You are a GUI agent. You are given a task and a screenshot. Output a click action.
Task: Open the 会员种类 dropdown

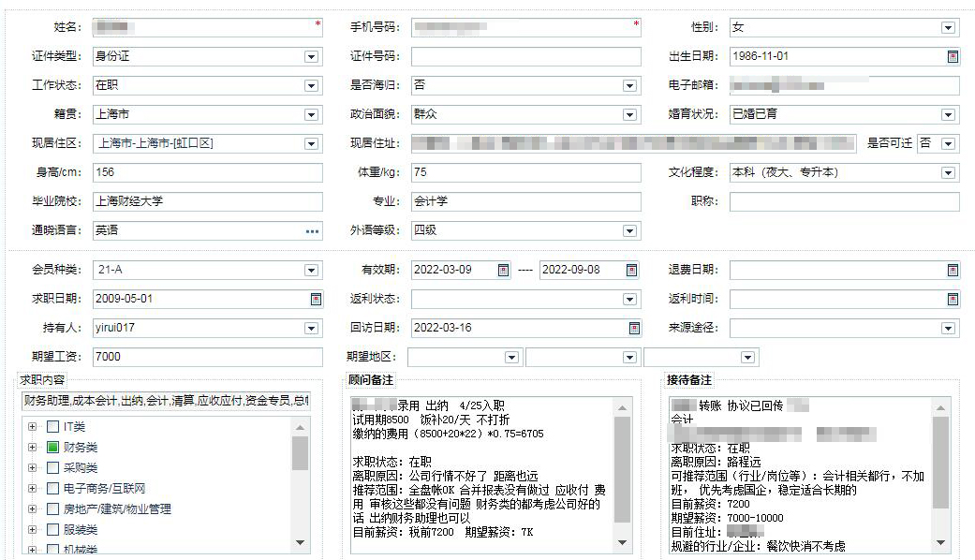[312, 270]
